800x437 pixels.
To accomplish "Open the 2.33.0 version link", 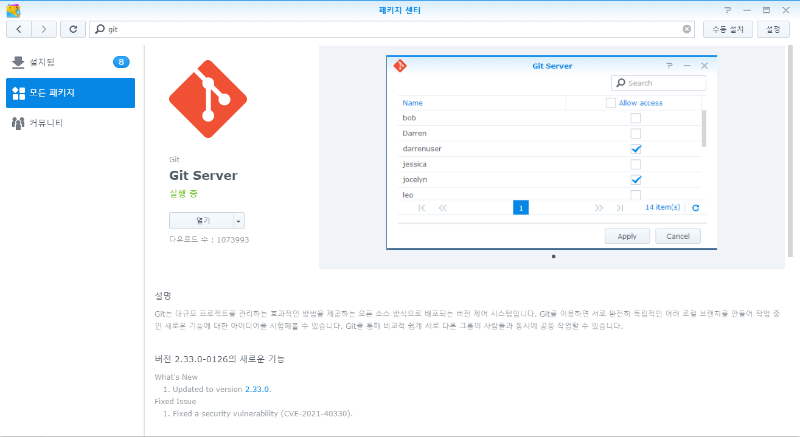I will (x=257, y=389).
